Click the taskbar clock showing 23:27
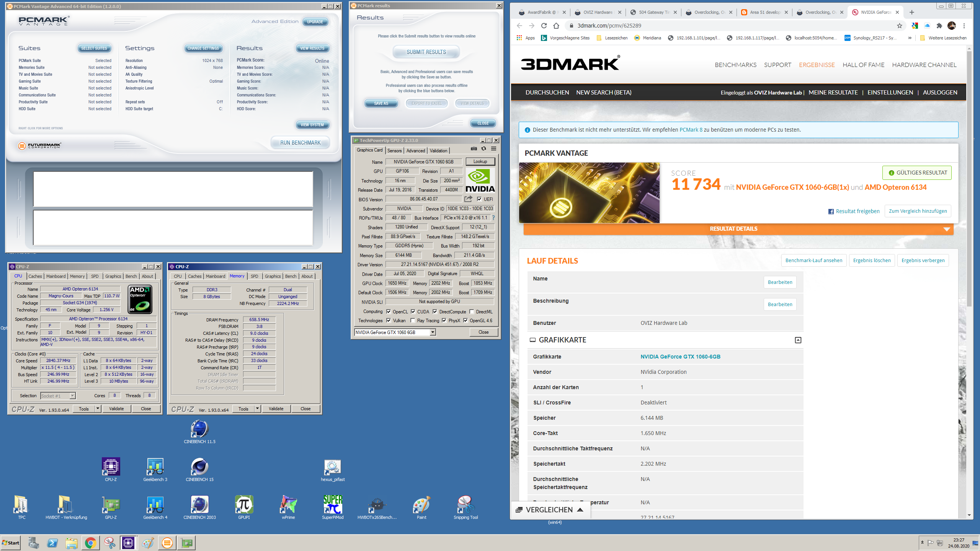 pyautogui.click(x=959, y=543)
